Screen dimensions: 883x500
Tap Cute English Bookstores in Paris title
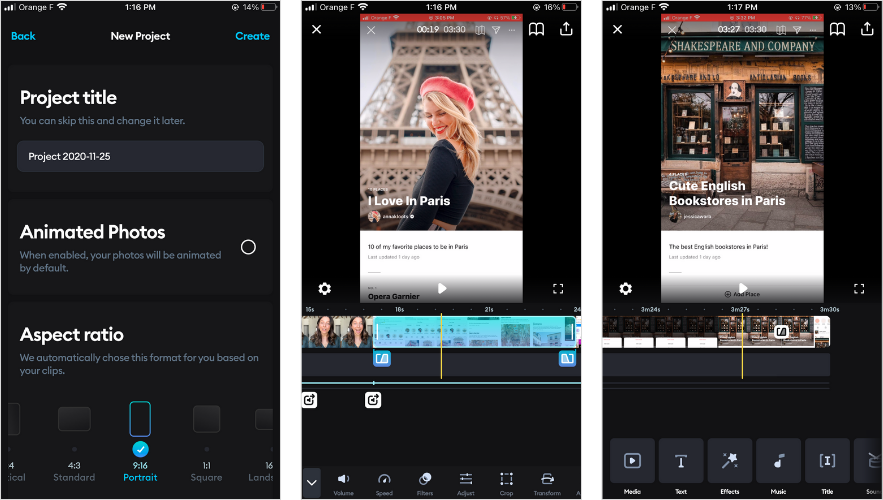pyautogui.click(x=726, y=193)
